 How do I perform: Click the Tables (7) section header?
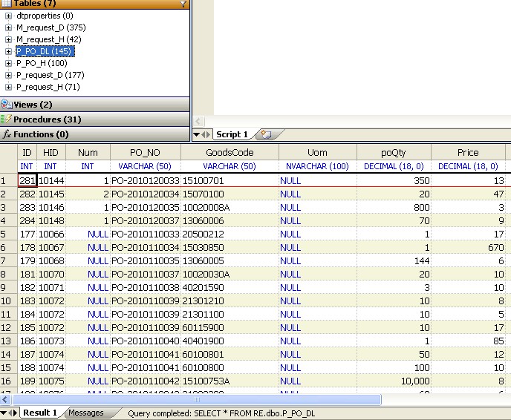click(95, 4)
